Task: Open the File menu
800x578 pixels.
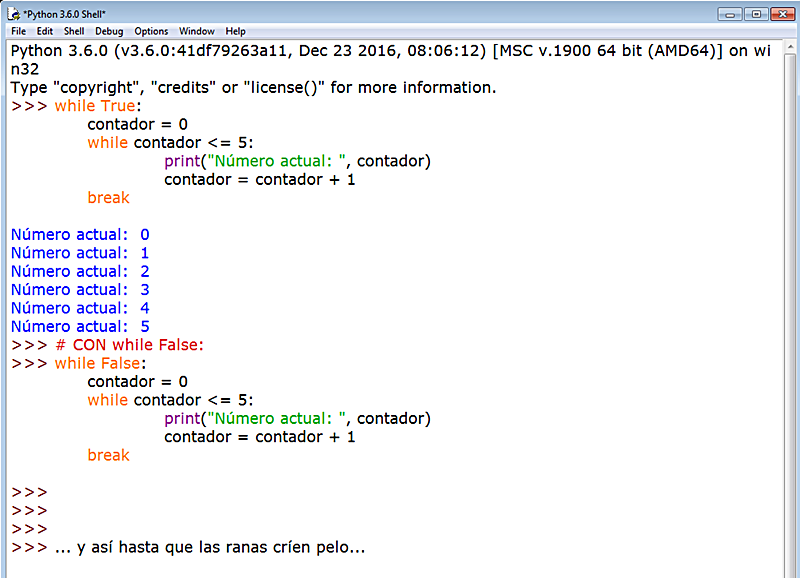Action: click(18, 31)
